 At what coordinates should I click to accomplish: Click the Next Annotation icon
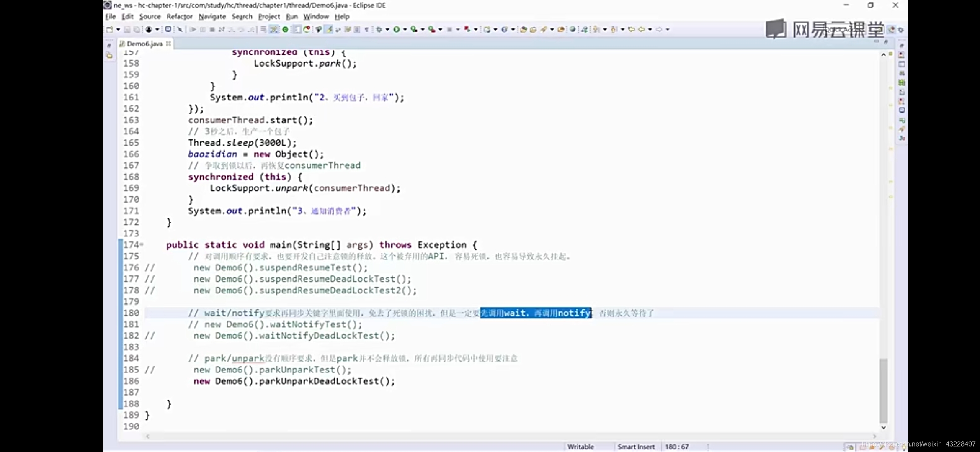click(596, 29)
